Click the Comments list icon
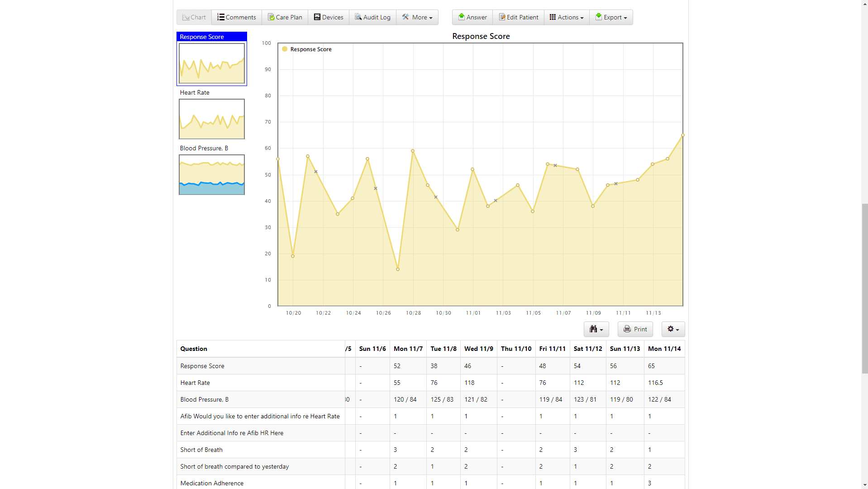This screenshot has width=868, height=489. pos(221,17)
